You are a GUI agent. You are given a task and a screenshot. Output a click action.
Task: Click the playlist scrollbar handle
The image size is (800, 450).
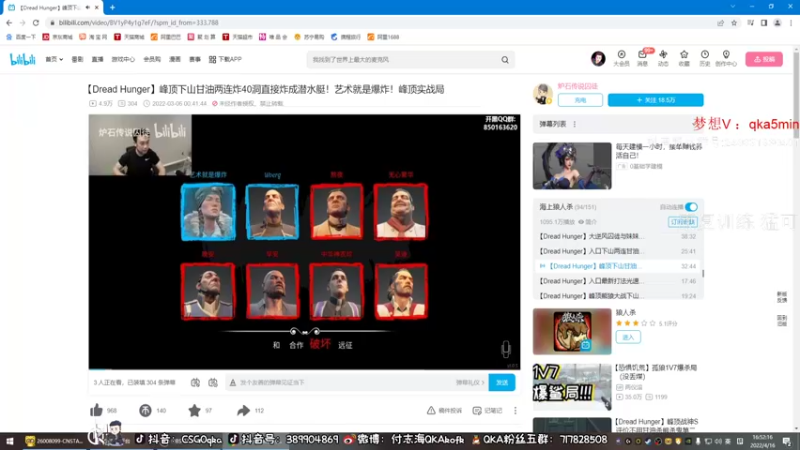point(703,273)
